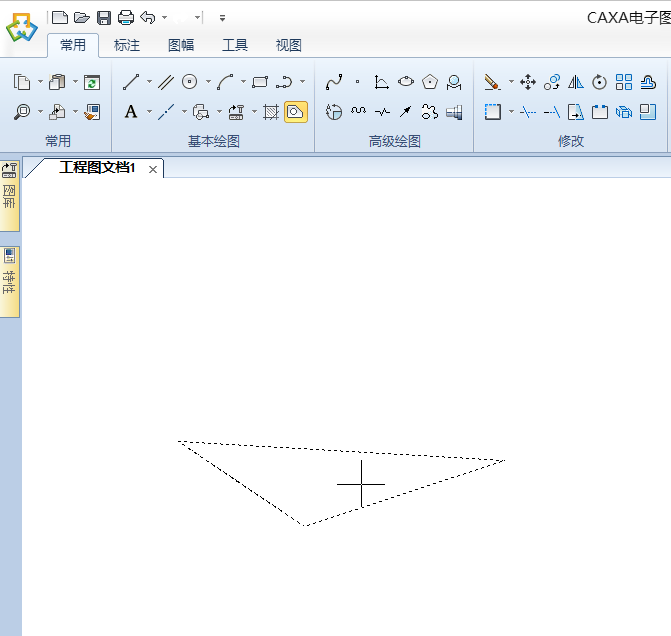
Task: Click the Save floppy disk icon
Action: pyautogui.click(x=104, y=18)
